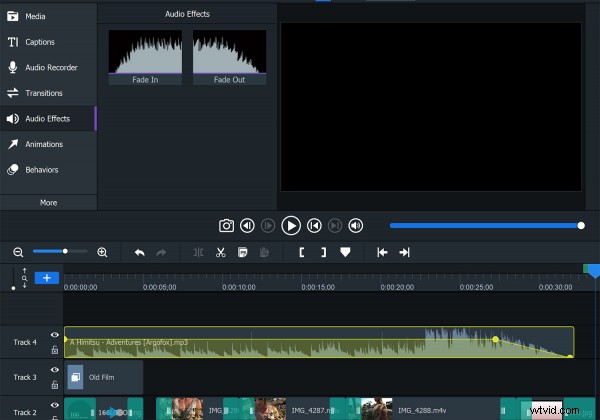Zoom in the timeline
The height and width of the screenshot is (420, 600).
[102, 252]
